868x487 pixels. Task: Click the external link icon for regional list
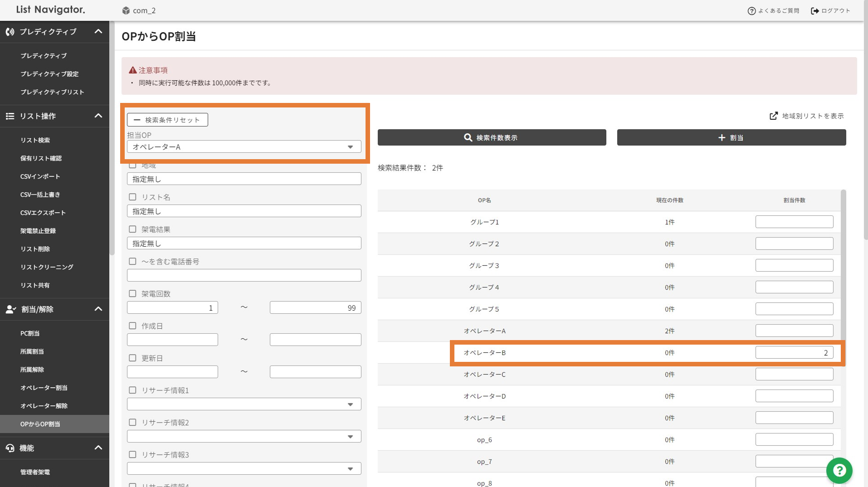(x=774, y=116)
